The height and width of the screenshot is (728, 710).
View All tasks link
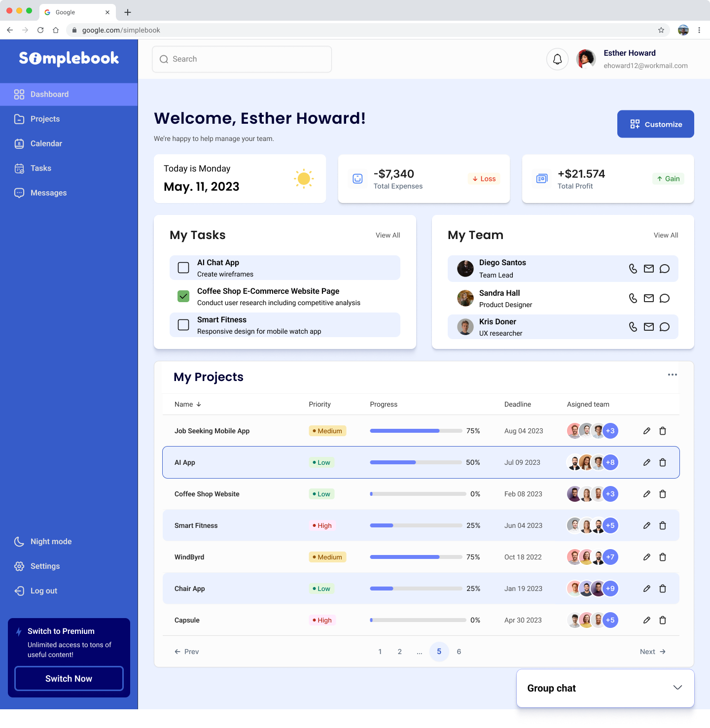point(388,235)
